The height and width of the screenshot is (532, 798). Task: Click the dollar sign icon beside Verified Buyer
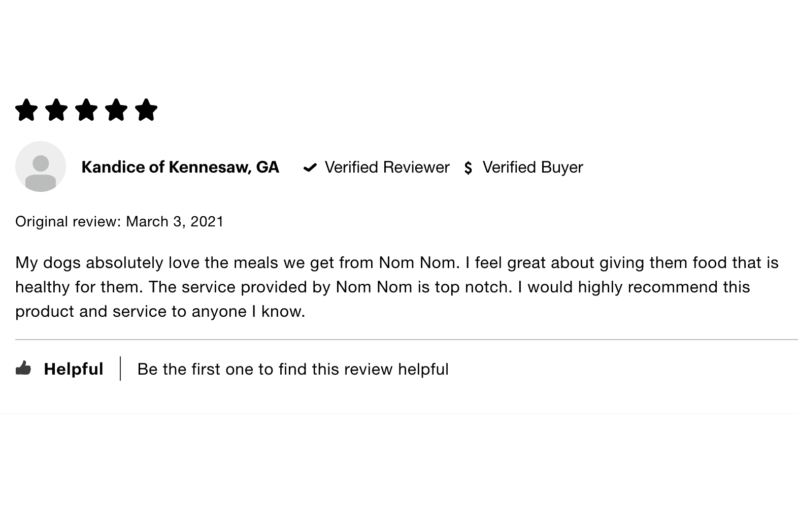click(468, 168)
